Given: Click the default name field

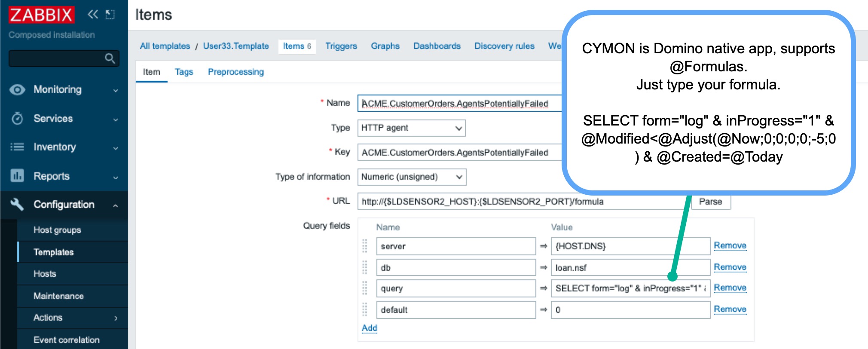Looking at the screenshot, I should 456,310.
